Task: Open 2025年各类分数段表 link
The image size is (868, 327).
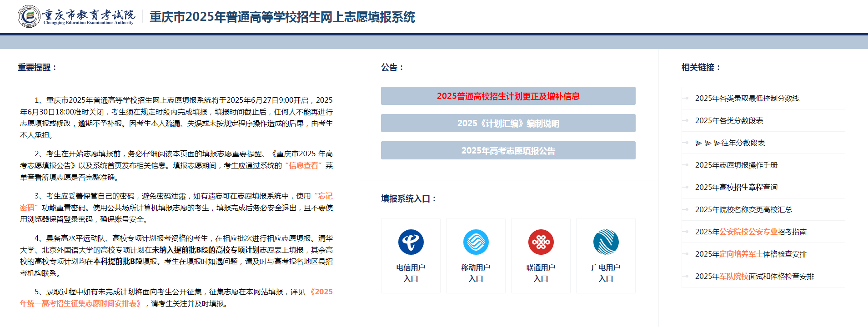Action: click(x=729, y=120)
